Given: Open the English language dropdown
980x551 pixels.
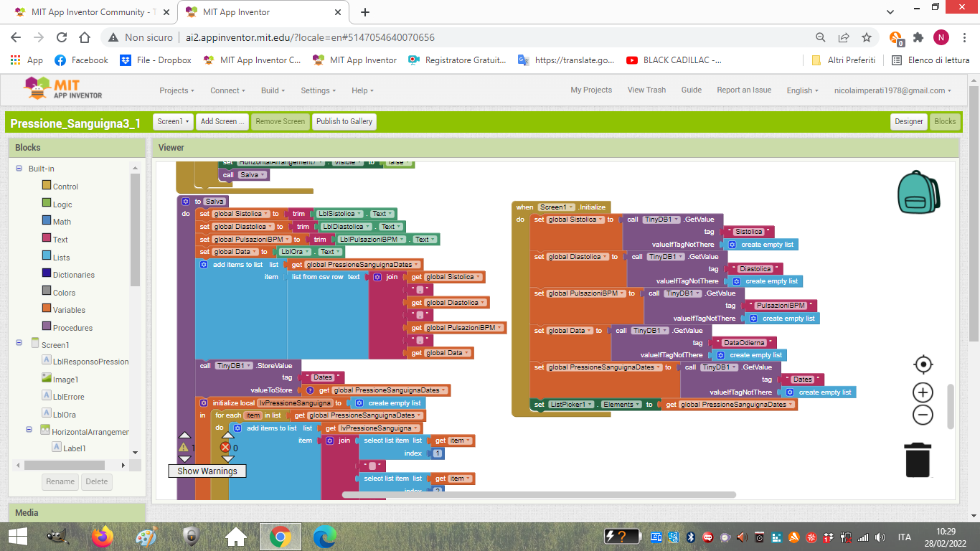Looking at the screenshot, I should coord(803,90).
